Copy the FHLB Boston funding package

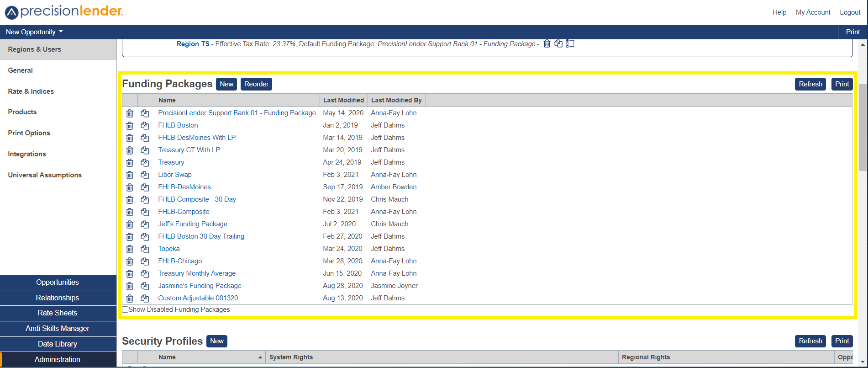[145, 125]
